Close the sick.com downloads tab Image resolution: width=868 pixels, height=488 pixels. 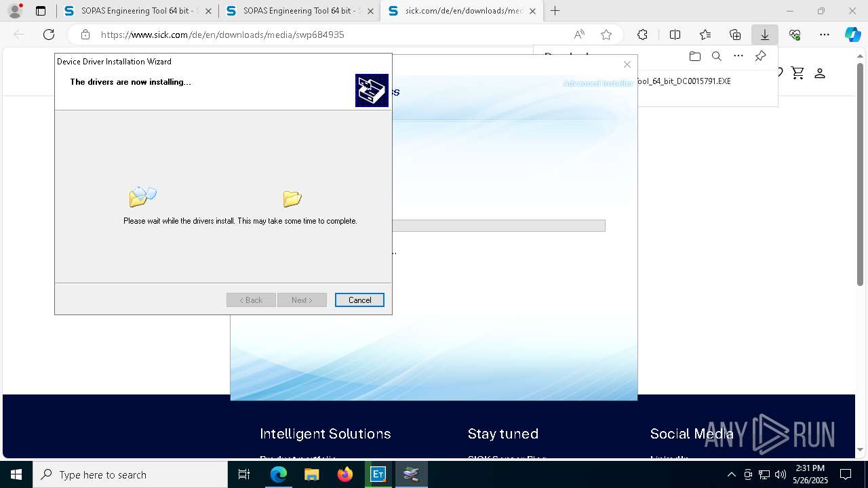click(532, 11)
